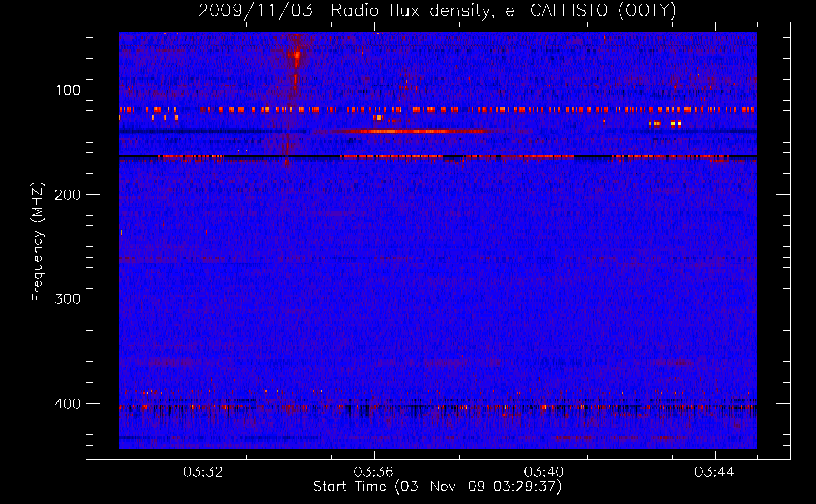The height and width of the screenshot is (504, 816).
Task: Click the '300' frequency axis label
Action: click(68, 299)
